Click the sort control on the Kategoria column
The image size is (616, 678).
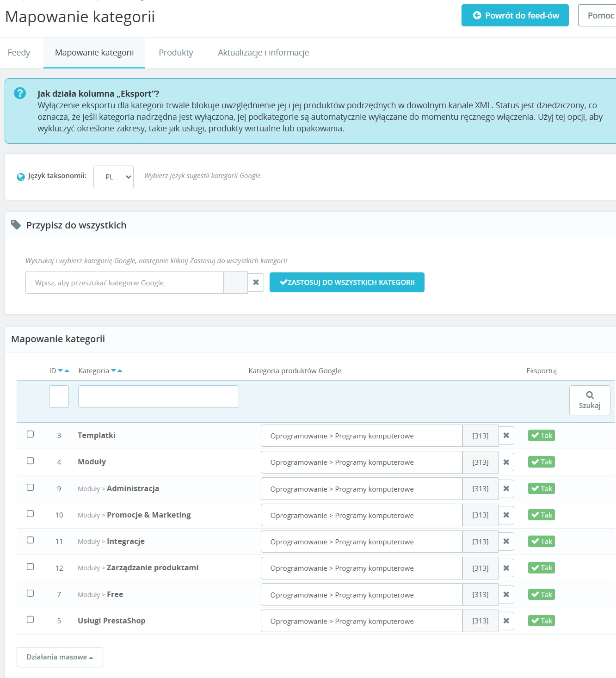pos(117,370)
